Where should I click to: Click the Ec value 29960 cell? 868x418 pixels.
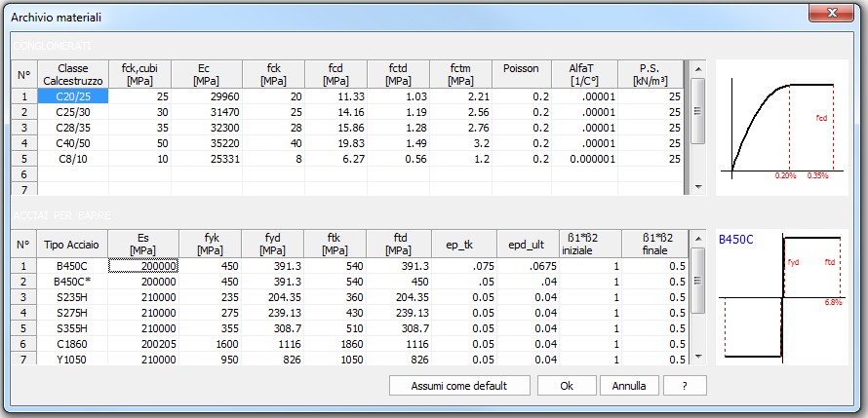pyautogui.click(x=207, y=96)
